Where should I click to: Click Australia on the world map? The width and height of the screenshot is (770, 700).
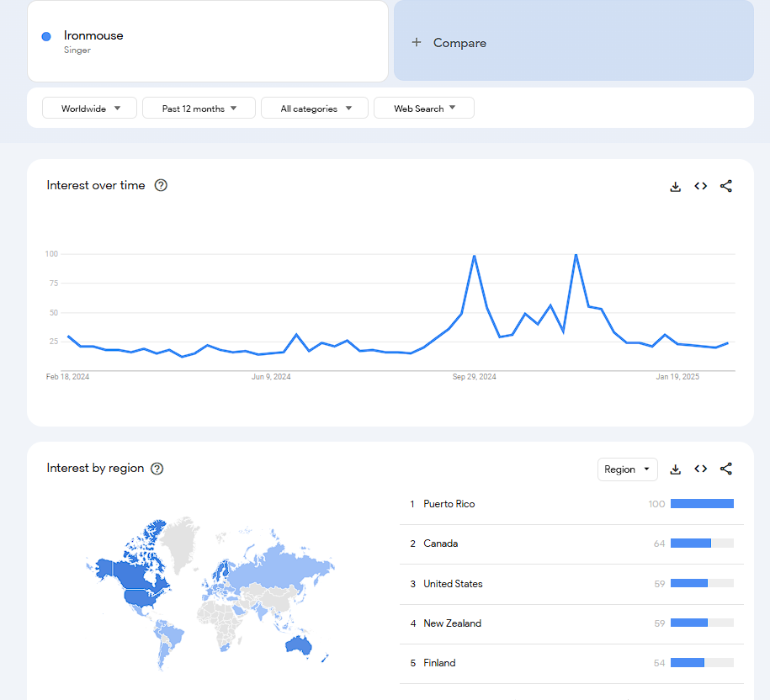click(297, 645)
